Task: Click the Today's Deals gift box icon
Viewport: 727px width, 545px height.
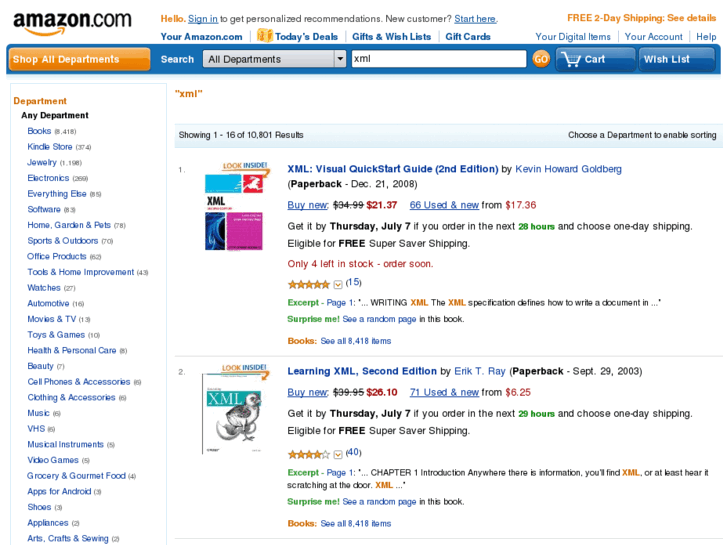Action: [x=264, y=35]
